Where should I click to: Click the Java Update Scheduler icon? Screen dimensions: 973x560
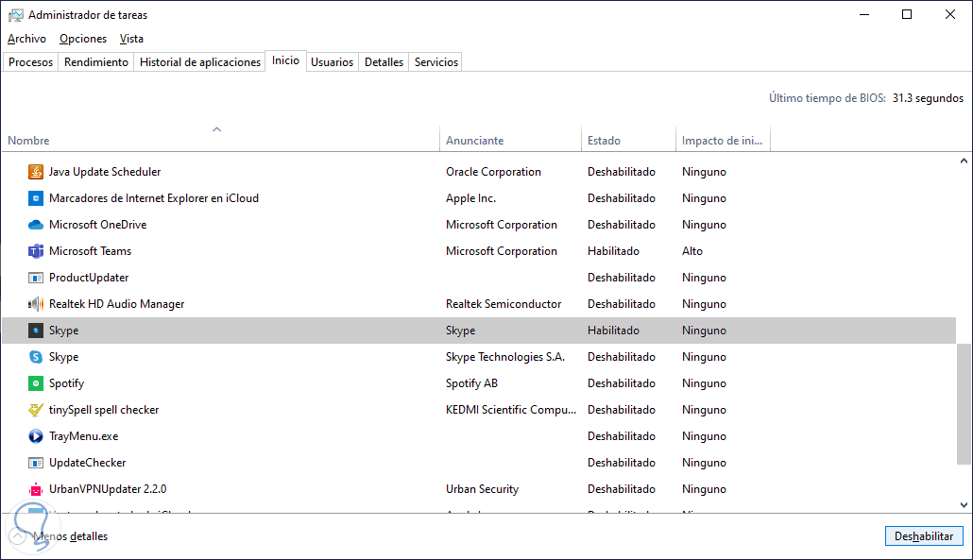pyautogui.click(x=36, y=172)
